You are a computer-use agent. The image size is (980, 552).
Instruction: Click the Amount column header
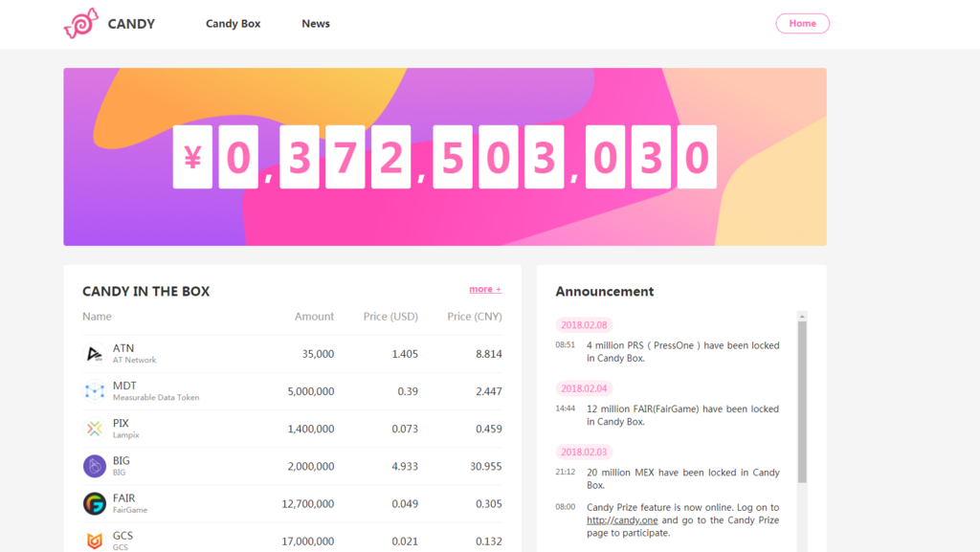point(314,317)
